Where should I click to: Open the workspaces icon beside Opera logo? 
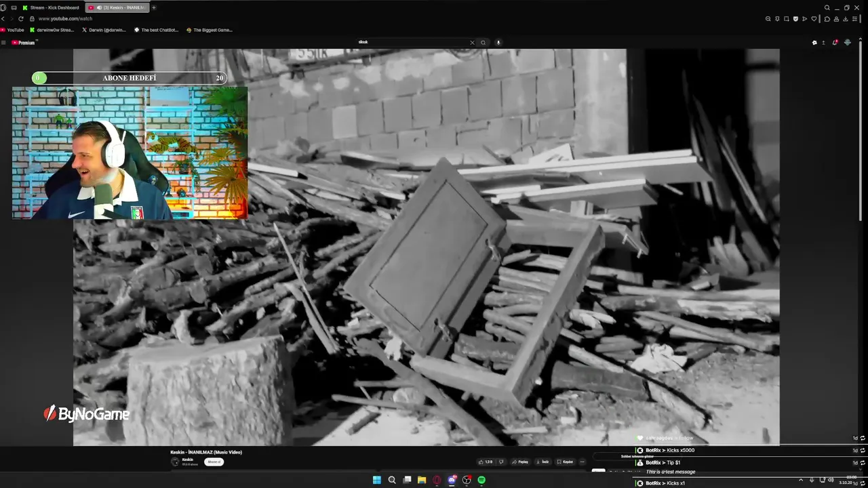point(14,7)
